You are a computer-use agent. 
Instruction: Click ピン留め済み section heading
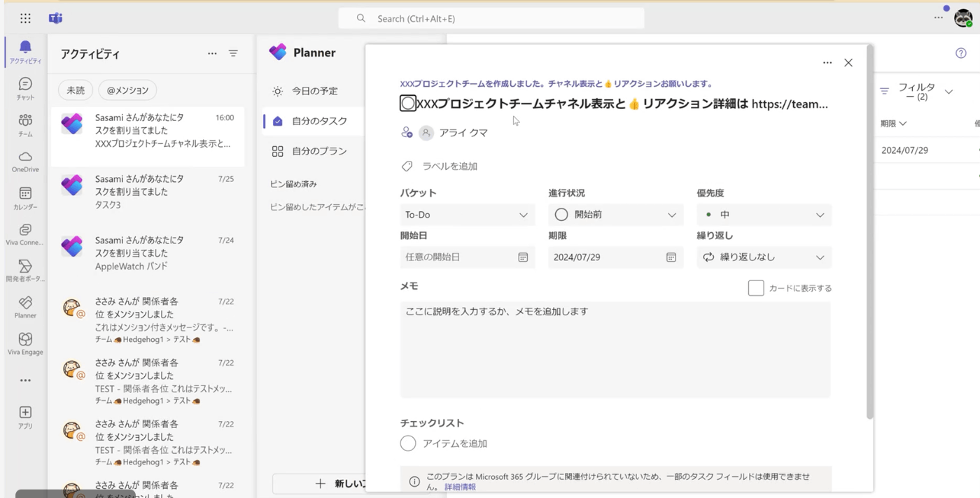[293, 184]
